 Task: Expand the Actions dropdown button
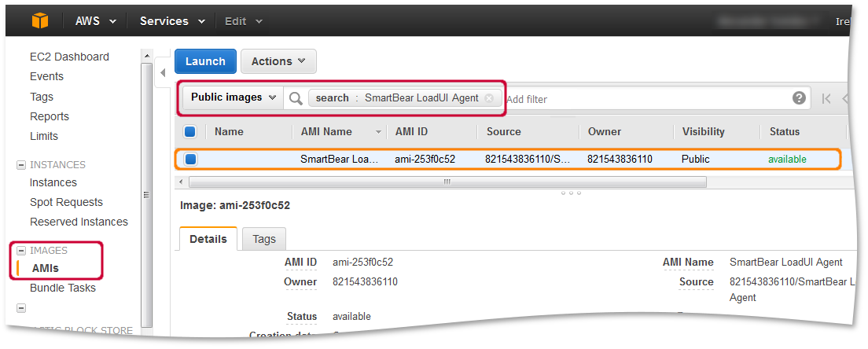point(278,61)
